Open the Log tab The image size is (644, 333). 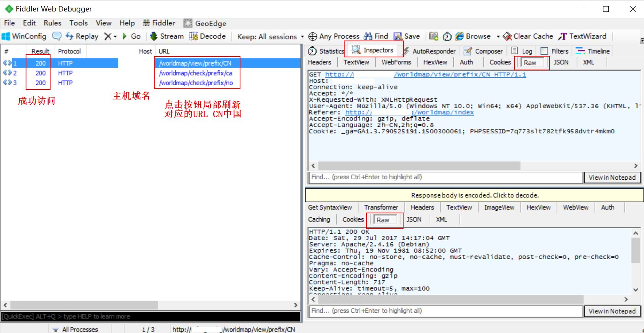pyautogui.click(x=522, y=51)
